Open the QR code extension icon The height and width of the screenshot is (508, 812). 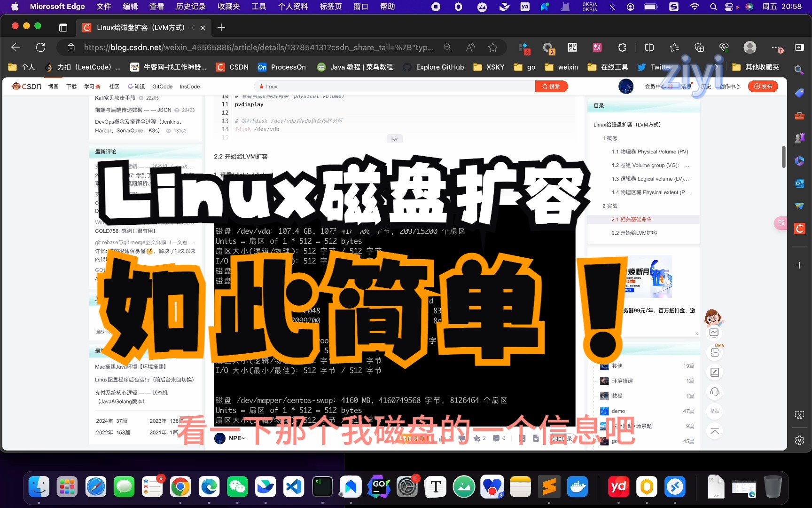[572, 48]
